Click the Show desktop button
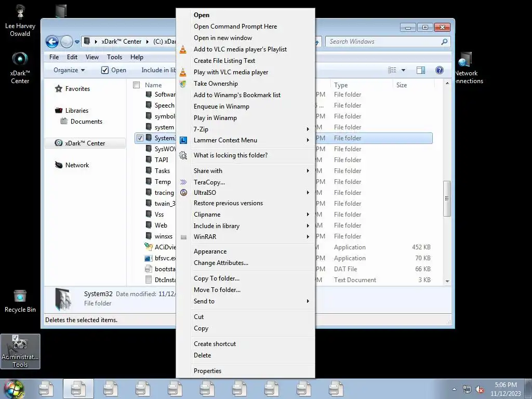The width and height of the screenshot is (532, 399). pos(528,389)
